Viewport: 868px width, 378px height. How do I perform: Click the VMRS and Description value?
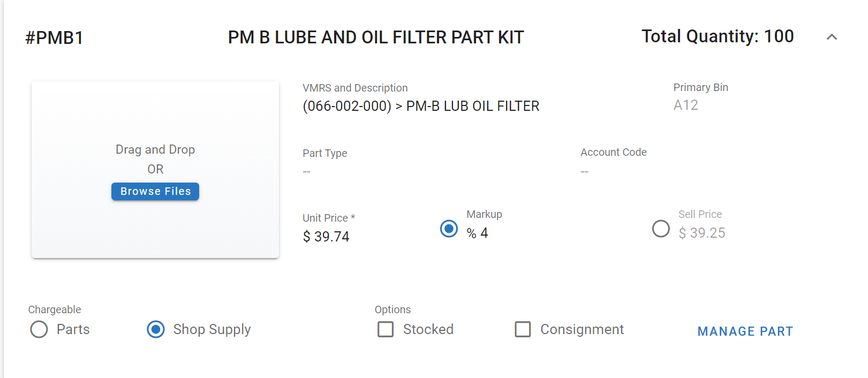[x=421, y=106]
